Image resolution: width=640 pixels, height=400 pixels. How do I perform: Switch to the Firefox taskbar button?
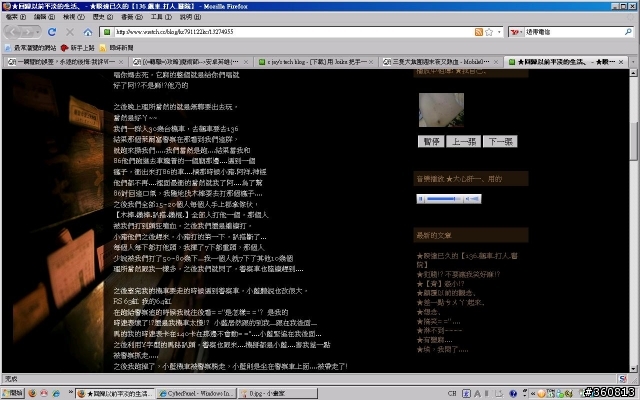point(116,393)
